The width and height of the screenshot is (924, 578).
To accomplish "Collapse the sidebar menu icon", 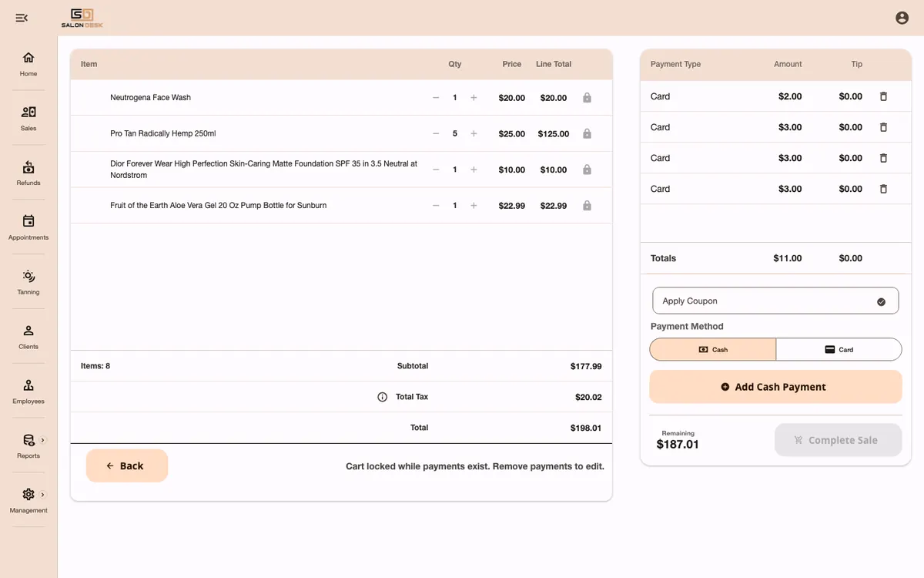I will [x=22, y=18].
